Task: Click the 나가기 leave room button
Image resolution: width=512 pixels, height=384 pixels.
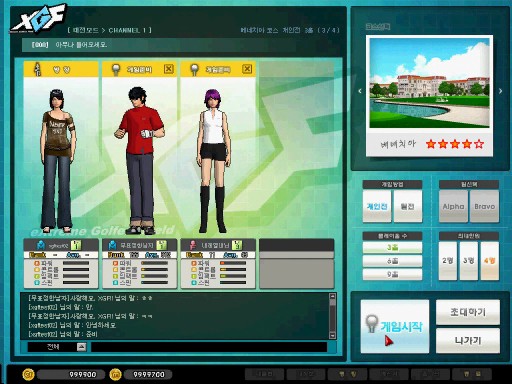Action: point(468,341)
